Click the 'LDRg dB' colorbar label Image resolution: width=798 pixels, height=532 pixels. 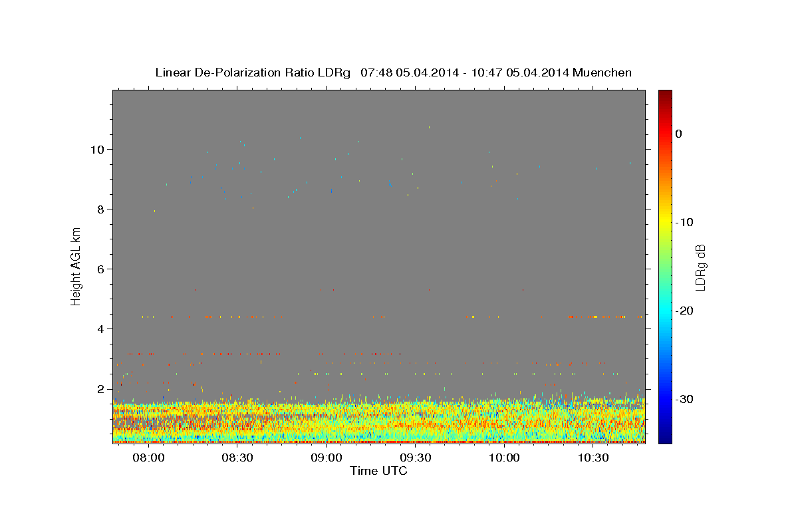[x=700, y=267]
